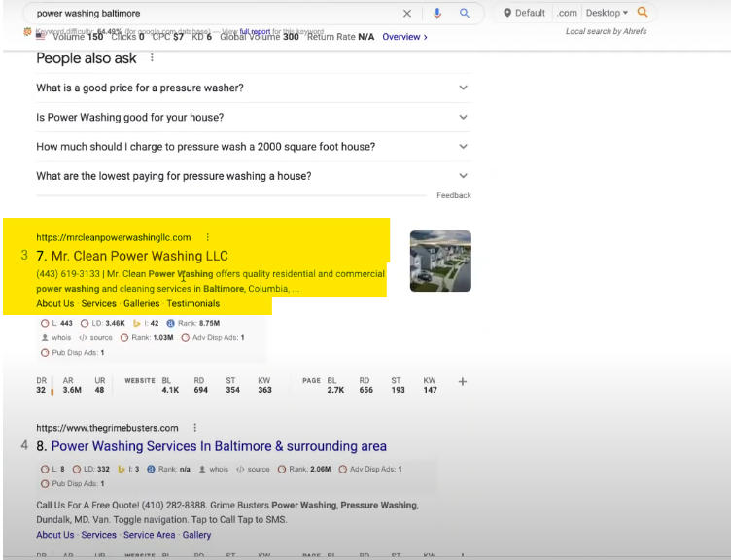Click the location pin Default setting
731x560 pixels.
pyautogui.click(x=525, y=13)
